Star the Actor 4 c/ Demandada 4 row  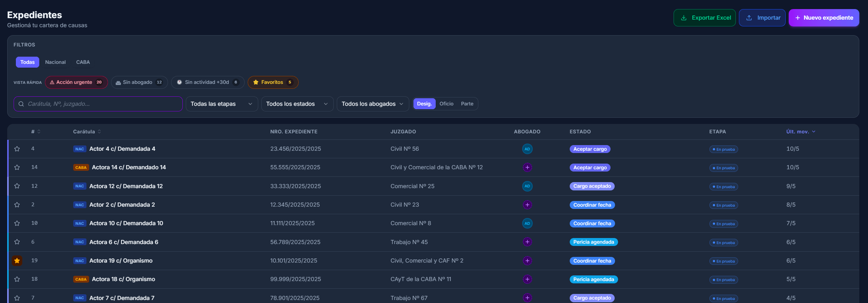click(x=17, y=149)
